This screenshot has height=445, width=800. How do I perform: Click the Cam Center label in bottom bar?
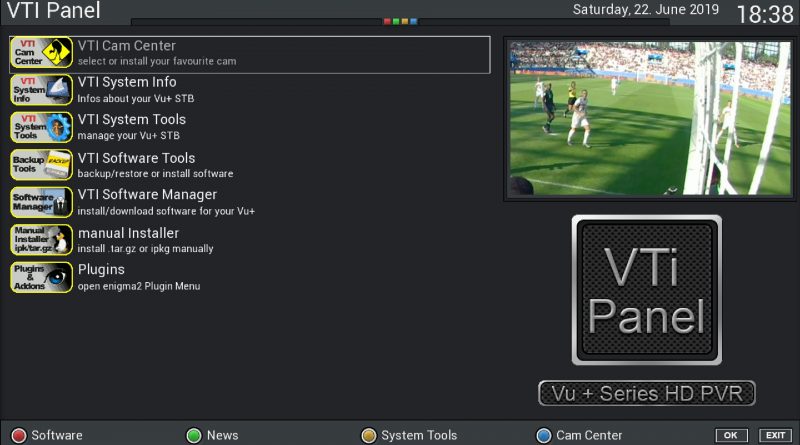pos(589,435)
